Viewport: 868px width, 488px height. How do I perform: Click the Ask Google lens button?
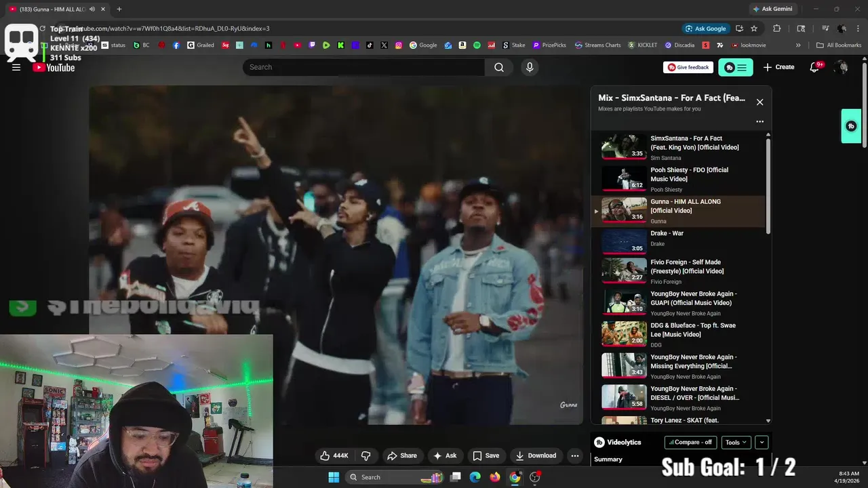[x=705, y=28]
